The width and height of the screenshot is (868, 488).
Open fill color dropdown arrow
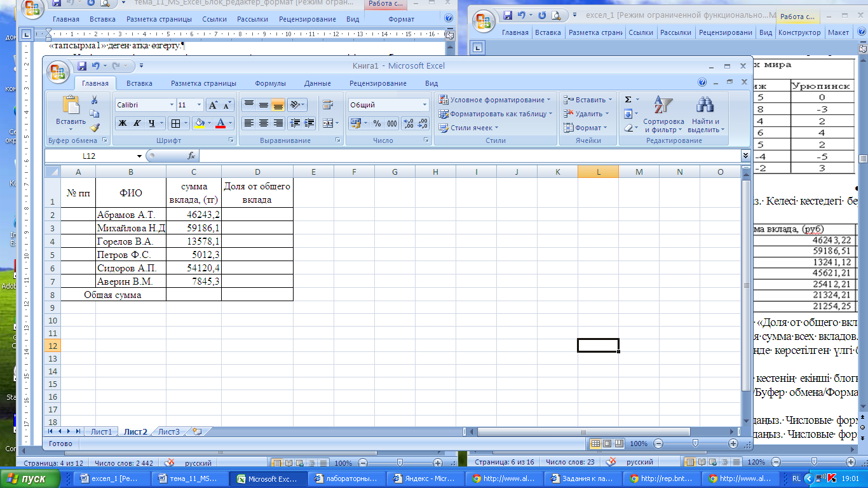pyautogui.click(x=208, y=123)
